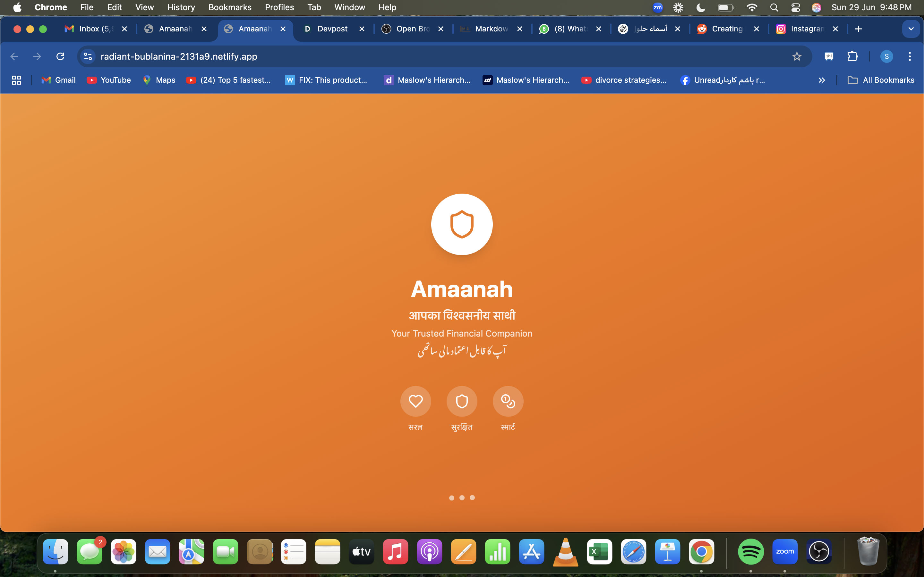Expand hidden bookmarks with double chevron
The height and width of the screenshot is (577, 924).
tap(822, 80)
